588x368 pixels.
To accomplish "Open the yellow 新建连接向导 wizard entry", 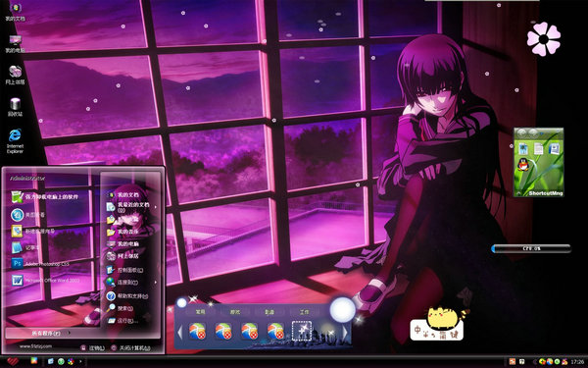I will point(33,232).
